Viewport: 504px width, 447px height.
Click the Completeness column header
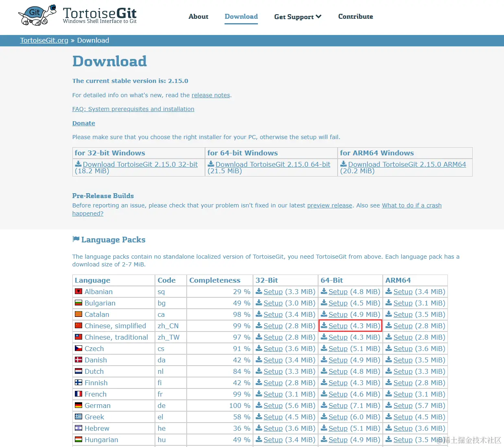tap(220, 280)
